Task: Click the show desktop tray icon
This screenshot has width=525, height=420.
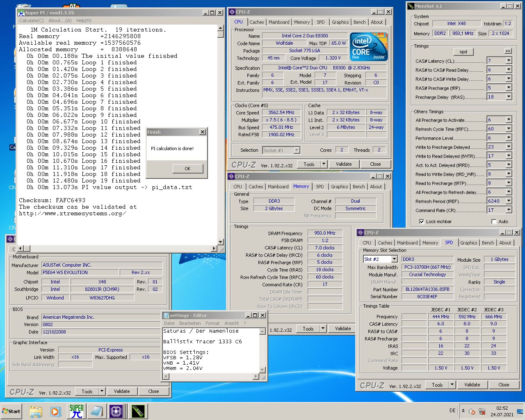Action: pyautogui.click(x=520, y=411)
